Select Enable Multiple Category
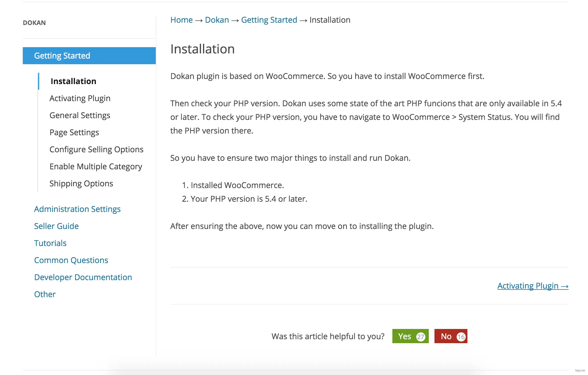The width and height of the screenshot is (588, 375). click(x=96, y=166)
